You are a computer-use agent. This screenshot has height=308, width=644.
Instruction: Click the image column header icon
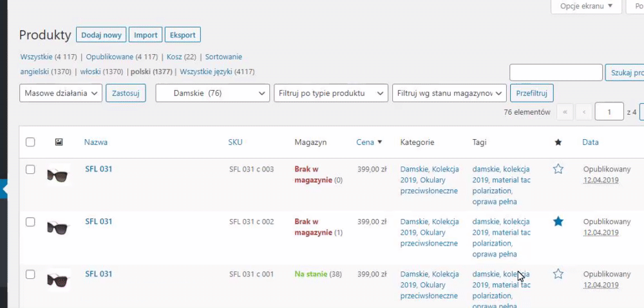point(59,142)
